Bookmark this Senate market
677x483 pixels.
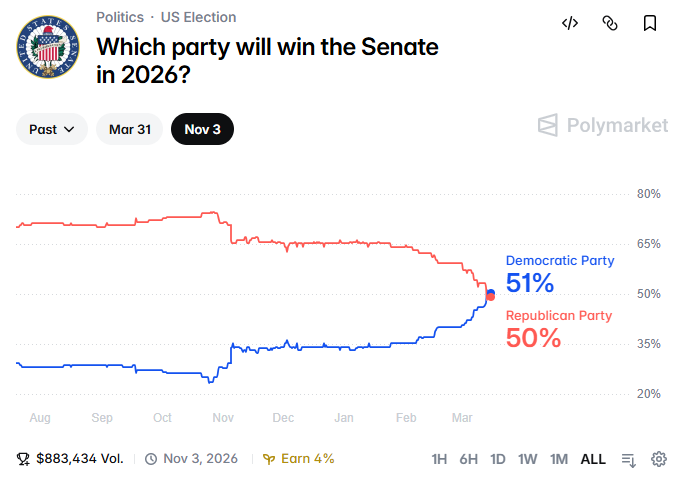pyautogui.click(x=650, y=23)
